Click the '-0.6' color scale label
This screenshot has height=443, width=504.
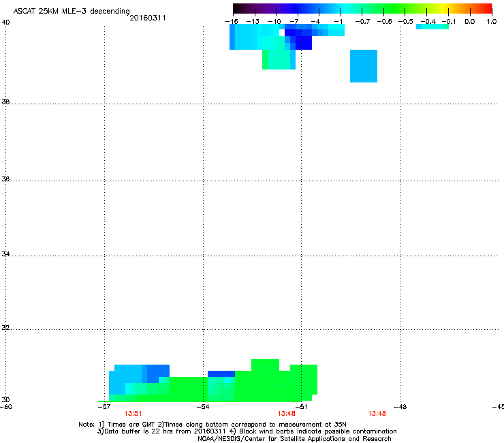(384, 22)
